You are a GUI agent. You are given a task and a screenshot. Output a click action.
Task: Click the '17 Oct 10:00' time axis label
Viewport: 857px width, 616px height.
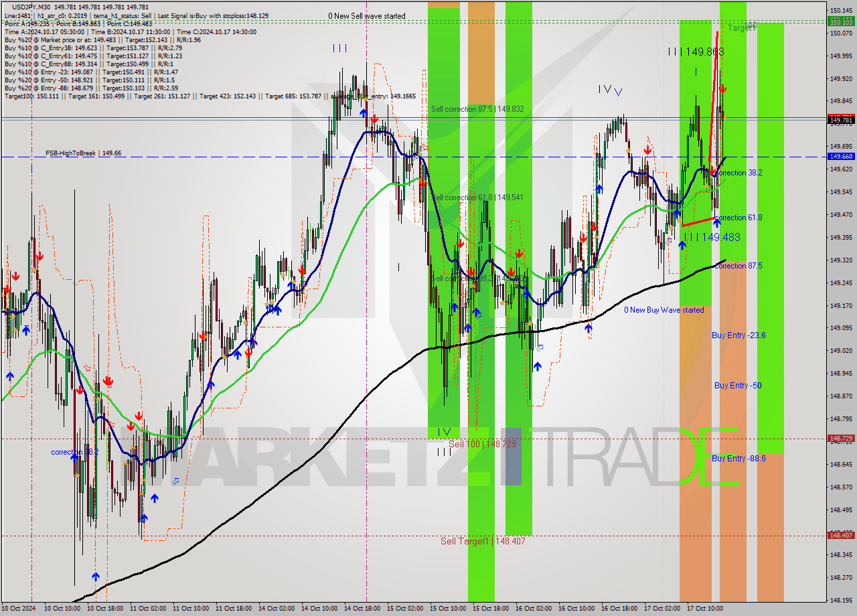(x=705, y=609)
